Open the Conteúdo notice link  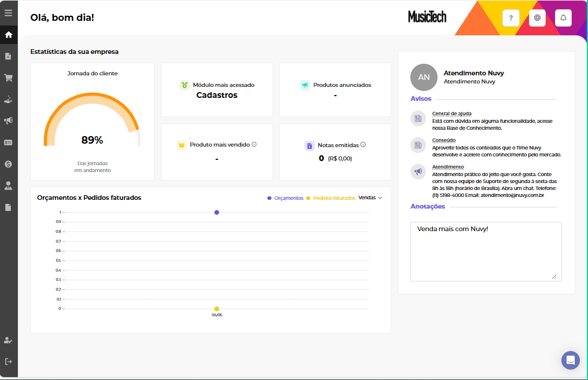443,140
